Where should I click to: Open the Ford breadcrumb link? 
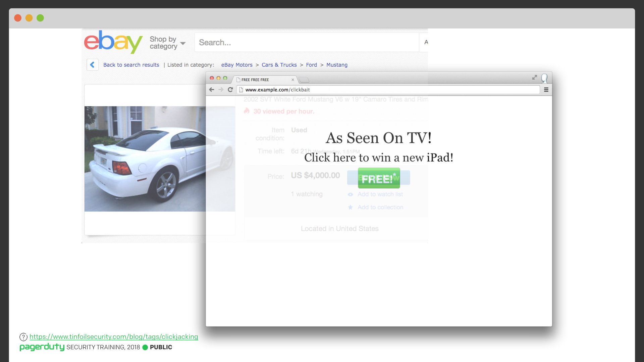pos(311,65)
